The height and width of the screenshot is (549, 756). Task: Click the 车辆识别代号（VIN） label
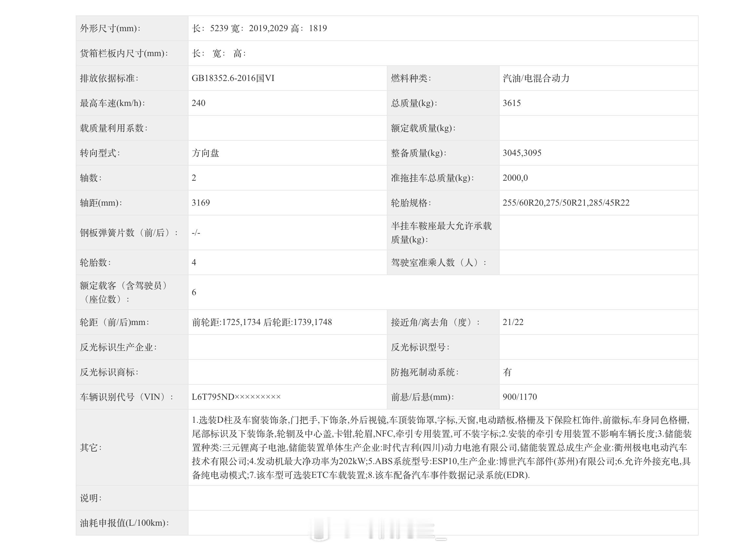(x=126, y=397)
